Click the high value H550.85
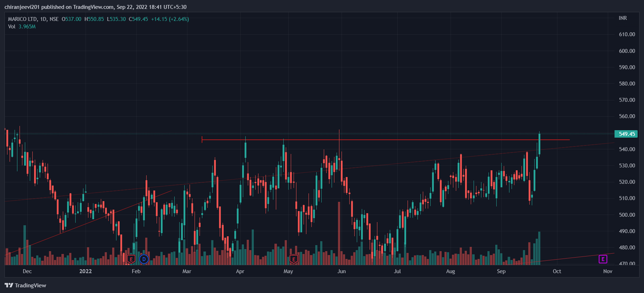Viewport: 644px width, 293px height. click(x=94, y=19)
